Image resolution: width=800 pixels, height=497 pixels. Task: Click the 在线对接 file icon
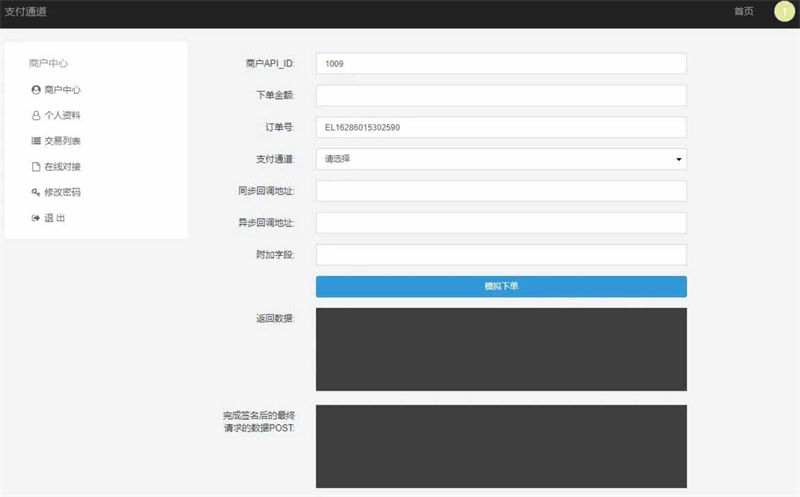[x=36, y=167]
